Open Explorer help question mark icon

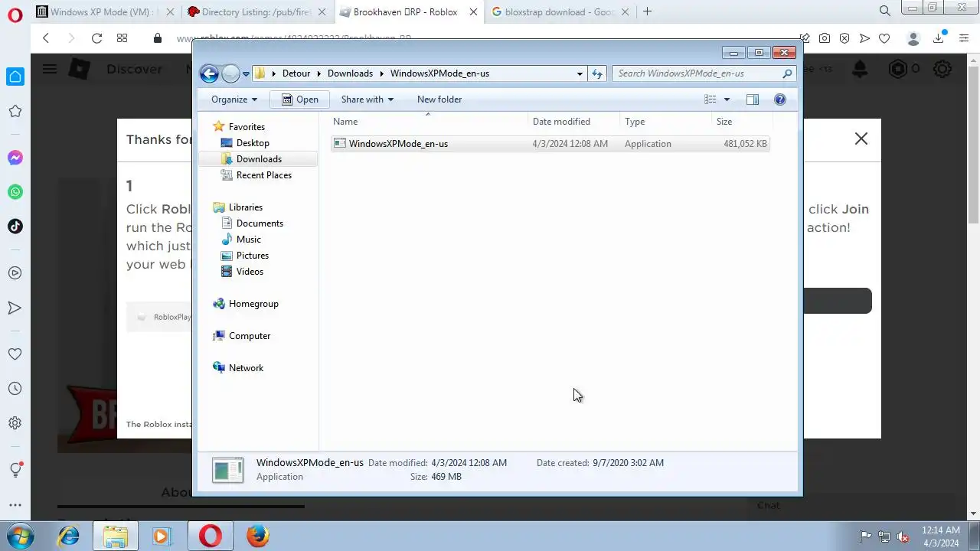(x=780, y=99)
